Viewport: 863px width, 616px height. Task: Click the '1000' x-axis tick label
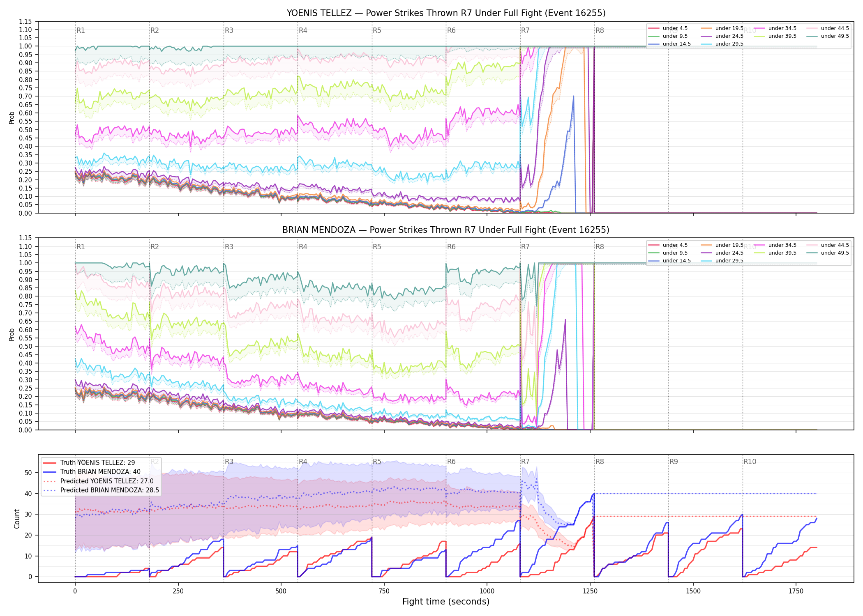(487, 591)
